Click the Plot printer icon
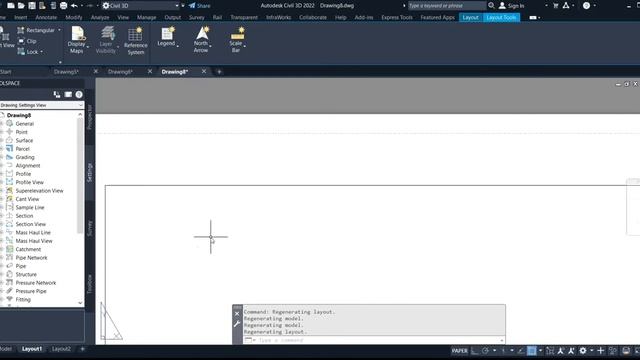Screen dimensions: 640x360 (63, 6)
